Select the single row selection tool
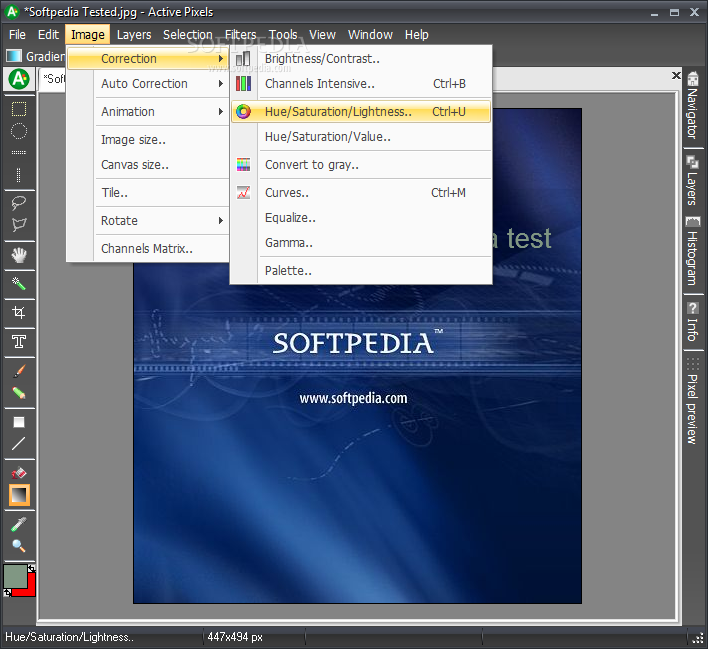This screenshot has width=708, height=649. coord(19,153)
